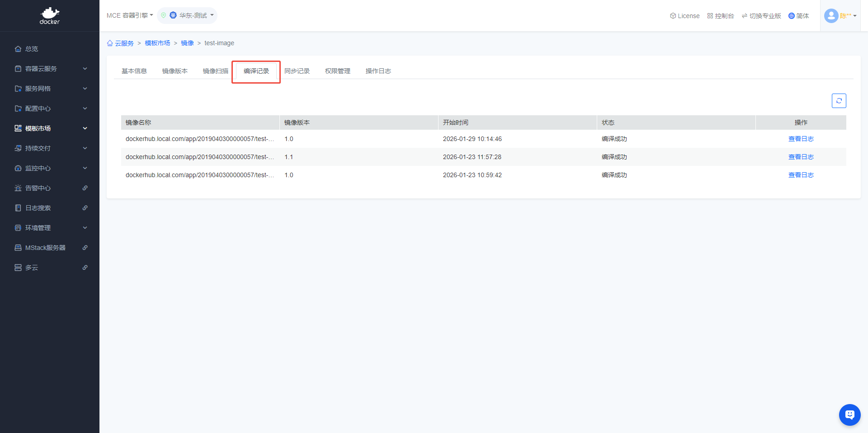Image resolution: width=868 pixels, height=433 pixels.
Task: Click 切换专业版 in top bar
Action: point(761,16)
